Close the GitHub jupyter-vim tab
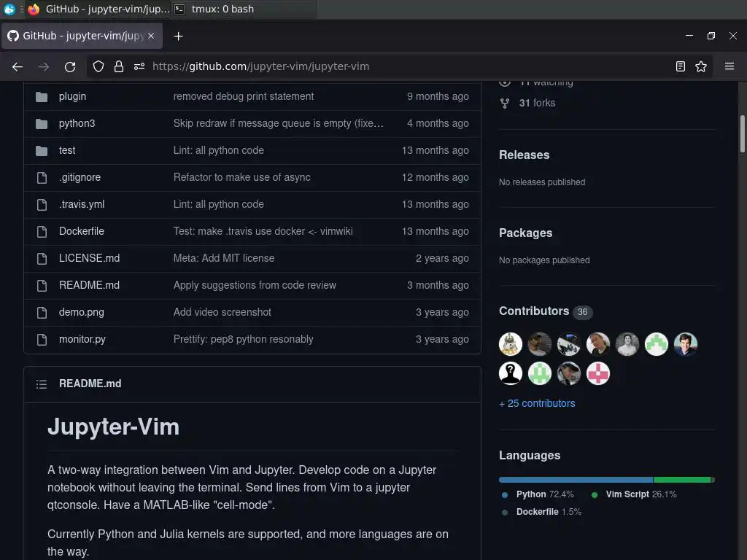This screenshot has height=560, width=747. tap(151, 36)
